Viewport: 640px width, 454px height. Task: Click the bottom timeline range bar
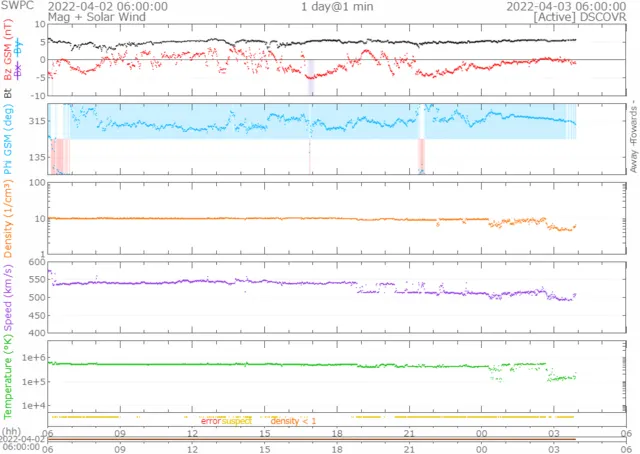312,439
